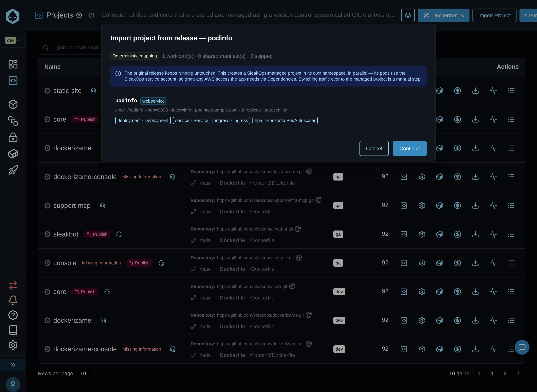The width and height of the screenshot is (537, 392).
Task: Click the qa environment tag on sleakbot
Action: [338, 234]
